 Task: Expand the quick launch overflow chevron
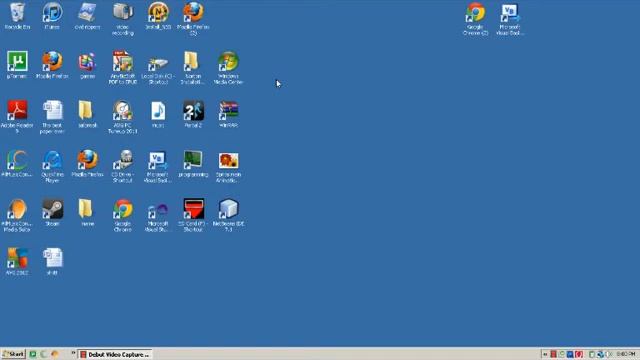[x=73, y=353]
